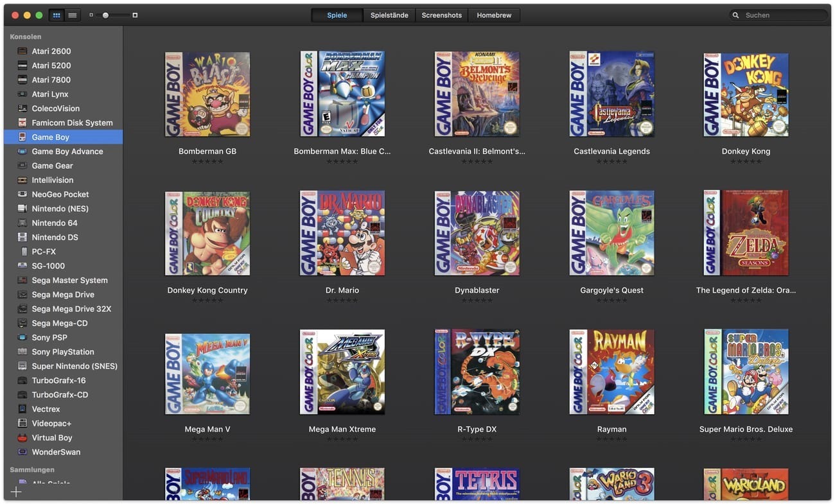
Task: Rate Dr. Mario using its stars
Action: tap(342, 300)
